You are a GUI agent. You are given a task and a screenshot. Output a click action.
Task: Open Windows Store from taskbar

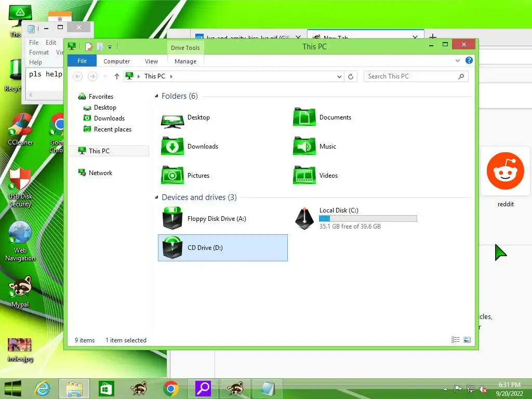106,389
